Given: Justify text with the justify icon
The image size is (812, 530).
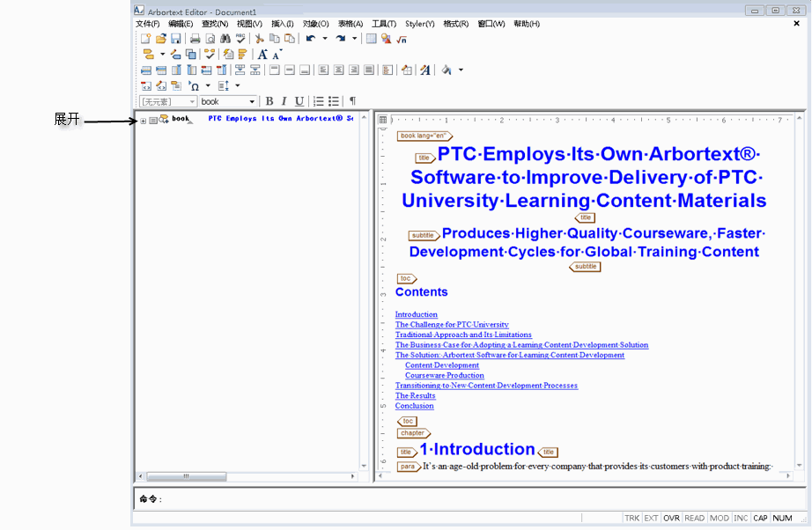Looking at the screenshot, I should (x=369, y=70).
